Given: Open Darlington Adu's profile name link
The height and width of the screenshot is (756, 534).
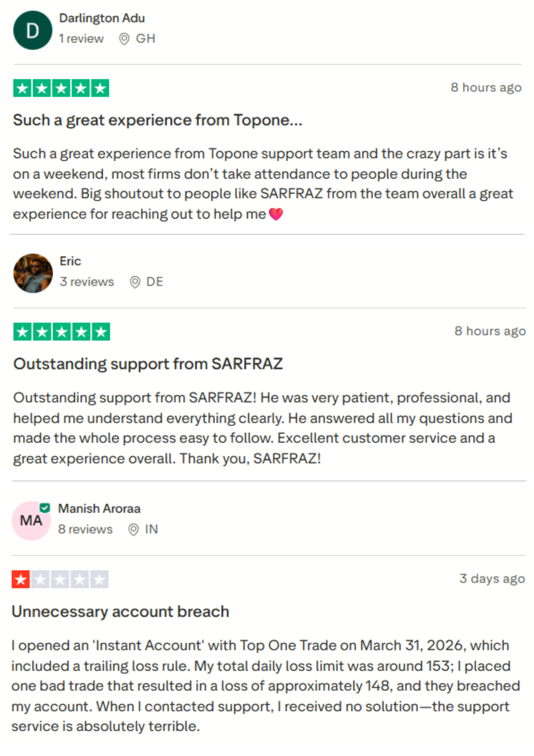Looking at the screenshot, I should [102, 18].
